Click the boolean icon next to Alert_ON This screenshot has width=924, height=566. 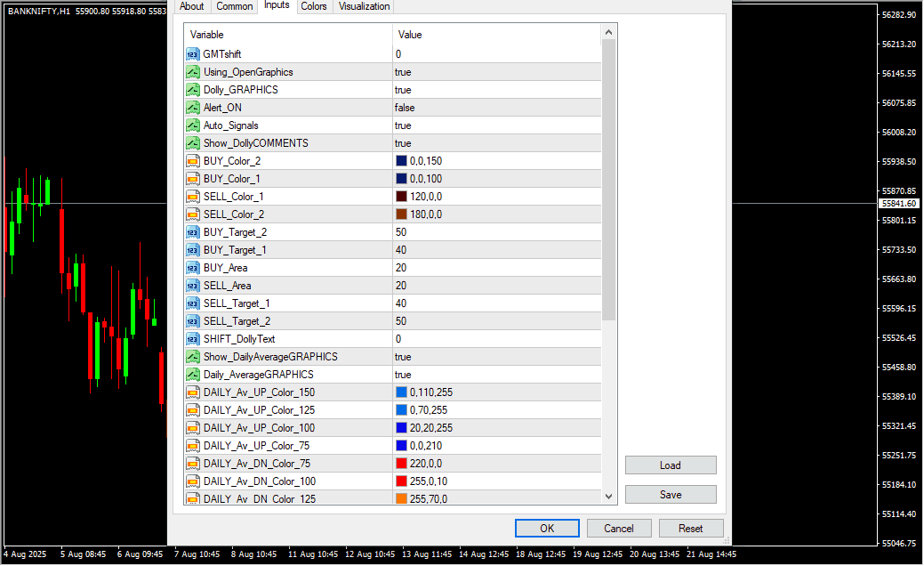(193, 108)
